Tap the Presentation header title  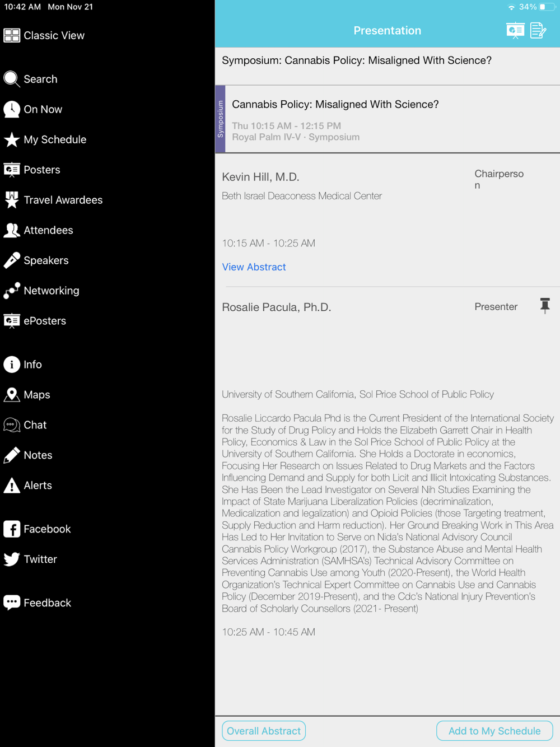[388, 31]
